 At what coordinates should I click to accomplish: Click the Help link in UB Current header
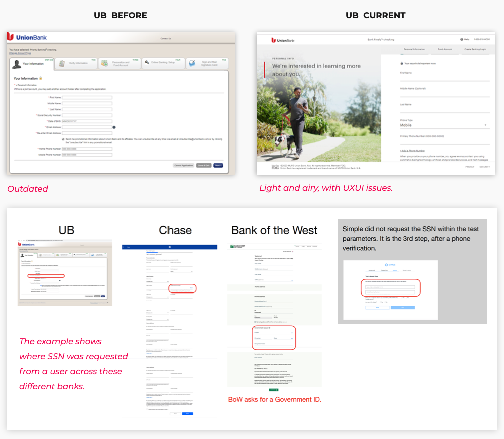click(x=467, y=39)
